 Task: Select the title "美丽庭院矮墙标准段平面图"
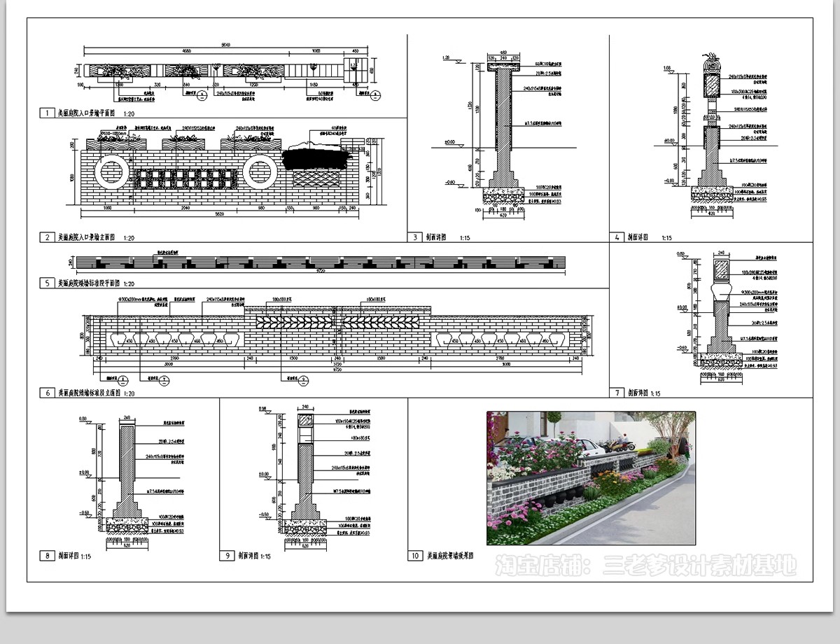[x=89, y=283]
